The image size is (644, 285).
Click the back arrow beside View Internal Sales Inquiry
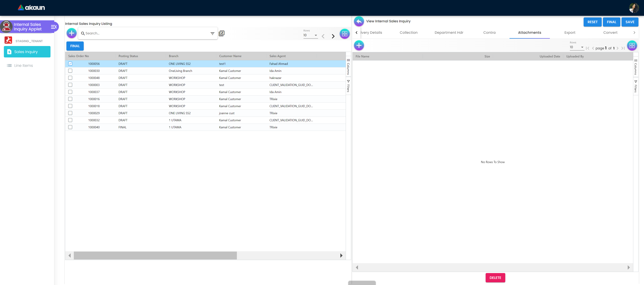(359, 21)
